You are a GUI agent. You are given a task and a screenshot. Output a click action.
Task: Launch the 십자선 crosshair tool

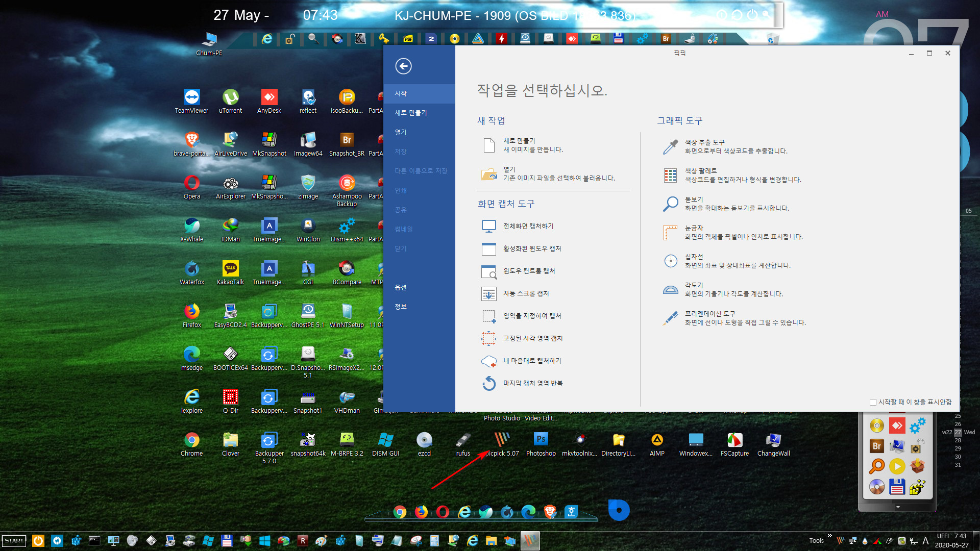pos(726,261)
